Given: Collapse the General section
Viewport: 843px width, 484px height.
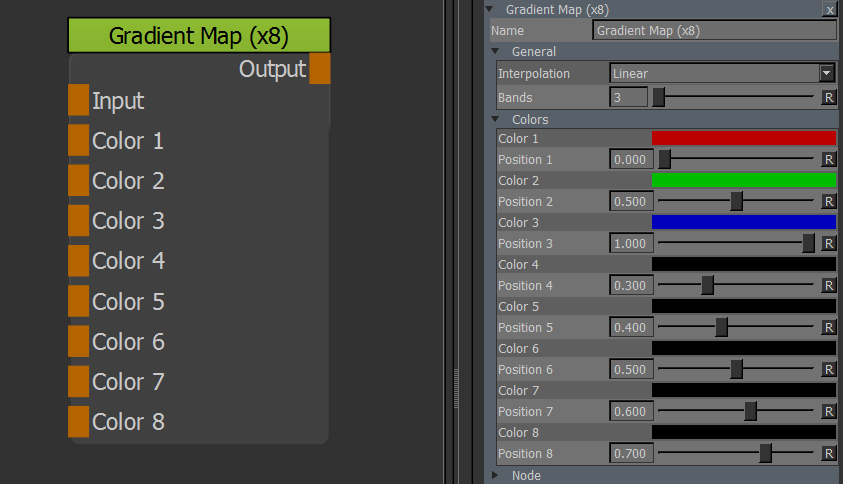Looking at the screenshot, I should (496, 51).
